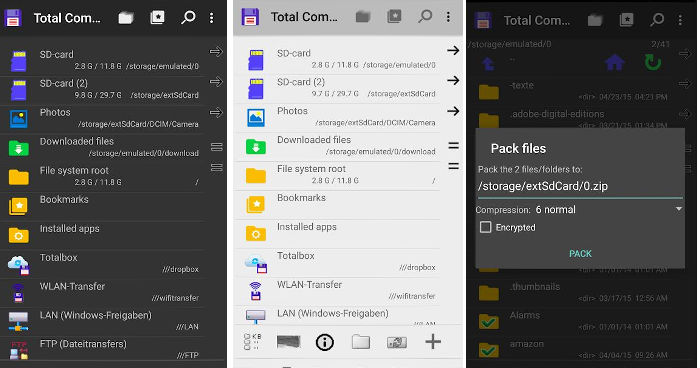
Task: Click the folder icon in the light panel's bottom toolbar
Action: coord(361,342)
